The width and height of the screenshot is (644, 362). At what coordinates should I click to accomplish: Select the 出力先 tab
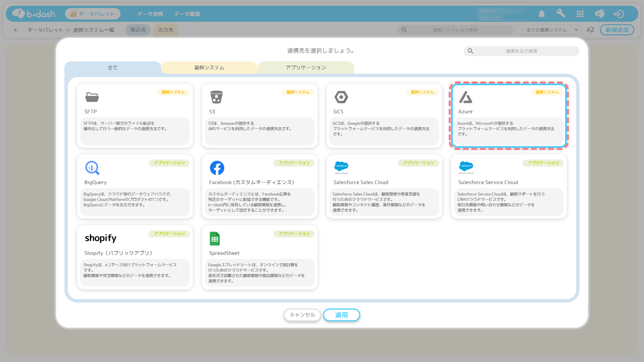pos(166,30)
